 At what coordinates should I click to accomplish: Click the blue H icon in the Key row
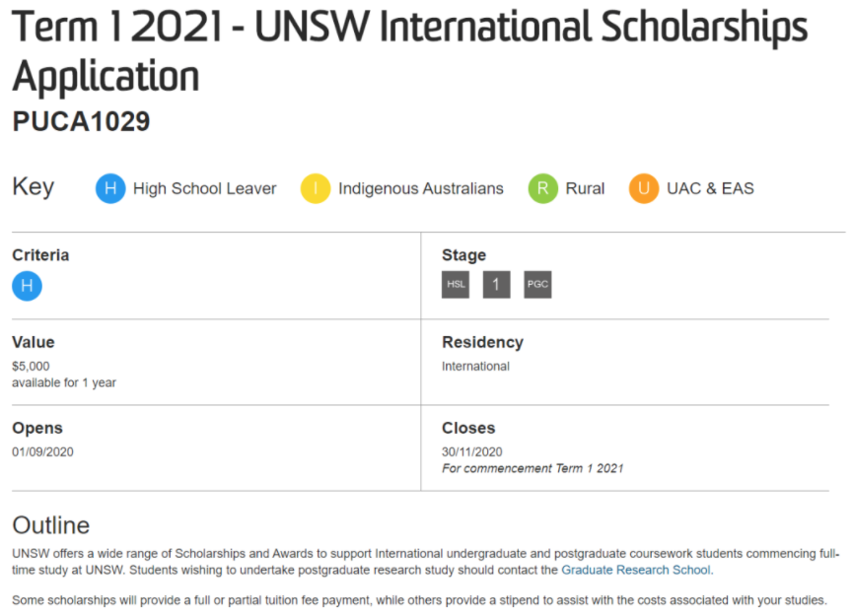pos(110,188)
